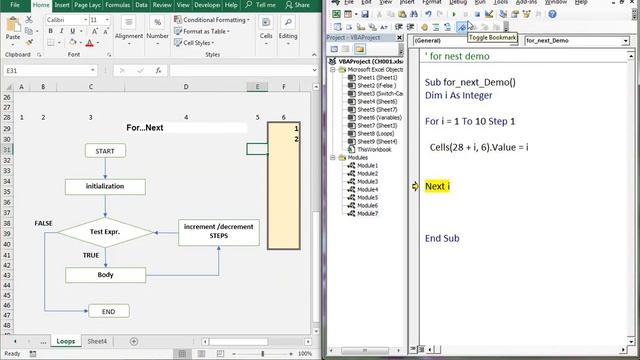640x360 pixels.
Task: Click the VBA Help question mark icon
Action: [x=552, y=14]
